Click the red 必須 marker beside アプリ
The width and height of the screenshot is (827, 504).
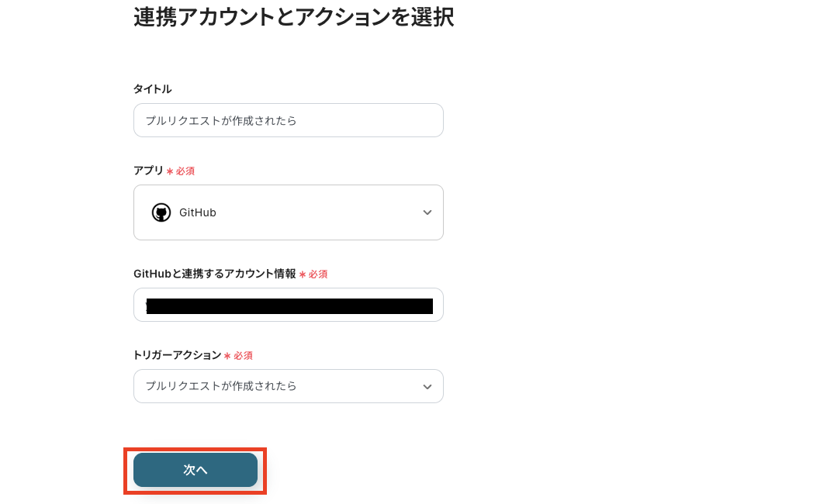pyautogui.click(x=185, y=171)
